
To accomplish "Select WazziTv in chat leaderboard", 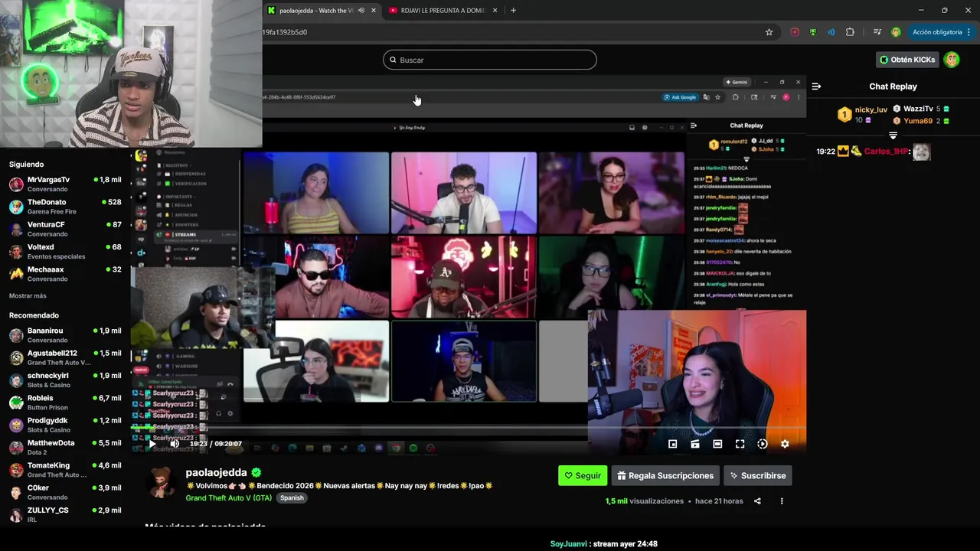I will click(922, 109).
